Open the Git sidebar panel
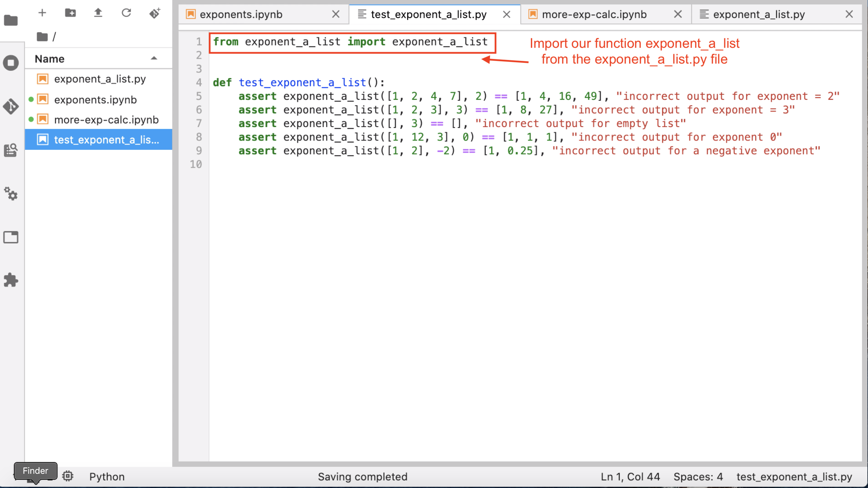Image resolution: width=868 pixels, height=488 pixels. point(11,107)
